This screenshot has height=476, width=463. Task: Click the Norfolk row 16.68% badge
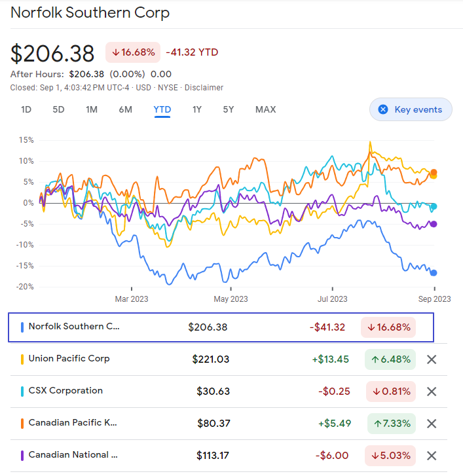(388, 327)
